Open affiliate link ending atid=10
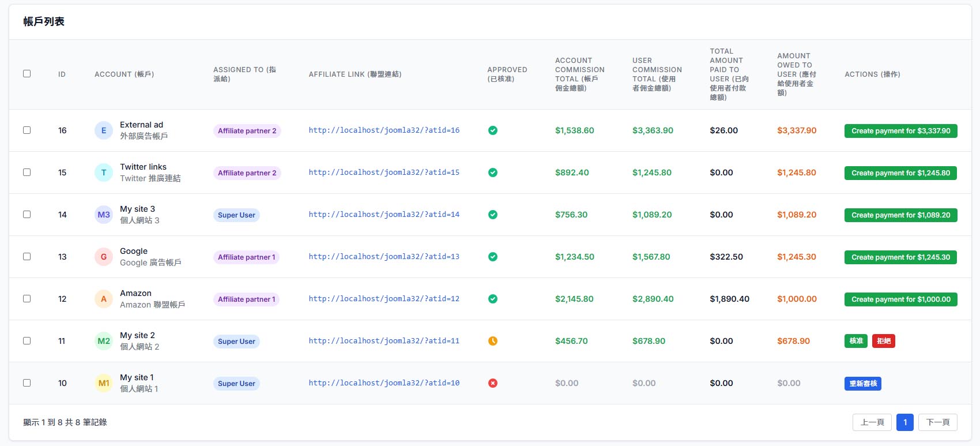Viewport: 980px width, 446px height. (x=384, y=383)
